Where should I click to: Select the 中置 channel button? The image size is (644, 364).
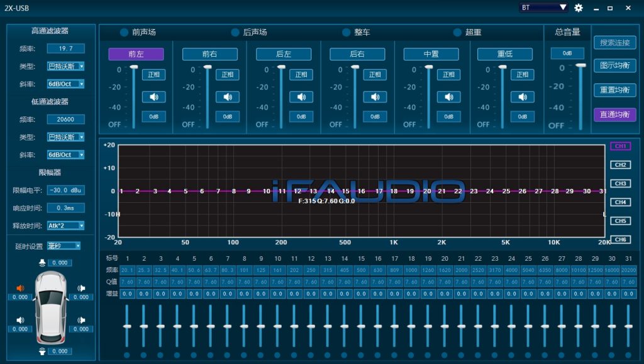pyautogui.click(x=431, y=54)
